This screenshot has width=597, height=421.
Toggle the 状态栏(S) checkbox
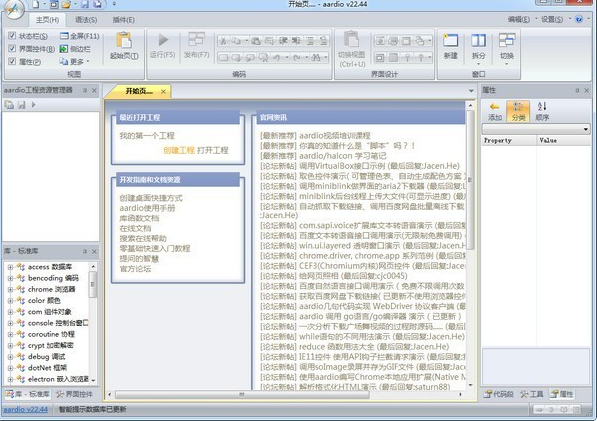click(12, 35)
